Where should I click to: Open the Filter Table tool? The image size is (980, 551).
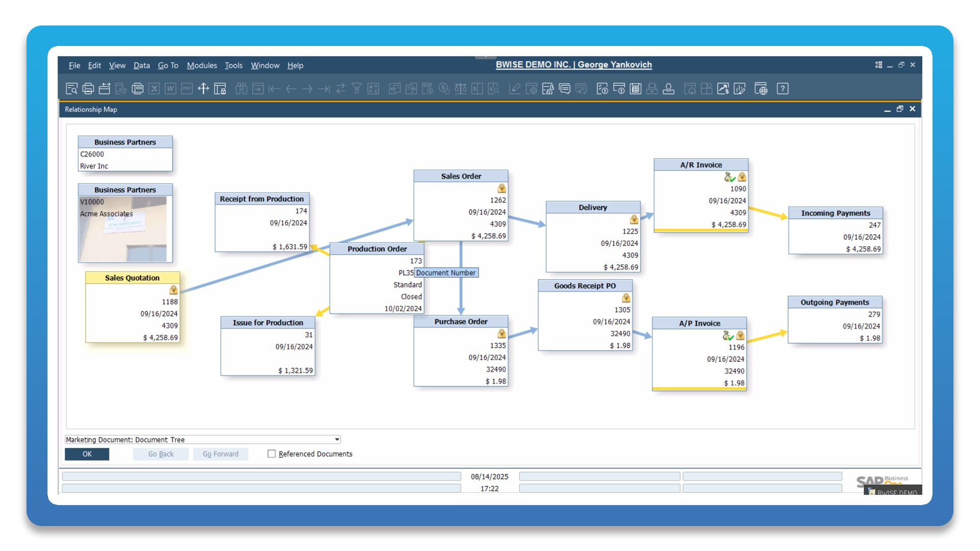point(357,88)
